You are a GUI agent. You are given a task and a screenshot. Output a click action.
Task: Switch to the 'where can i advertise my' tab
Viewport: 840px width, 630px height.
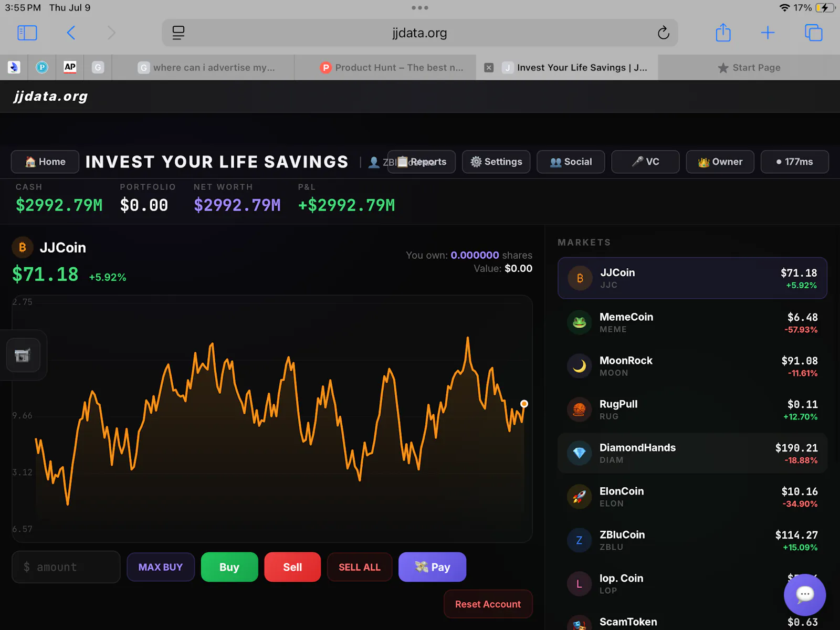[x=204, y=68]
